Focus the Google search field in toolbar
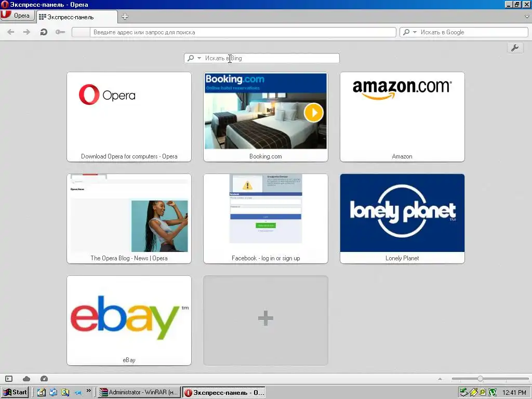532x399 pixels. [x=464, y=32]
